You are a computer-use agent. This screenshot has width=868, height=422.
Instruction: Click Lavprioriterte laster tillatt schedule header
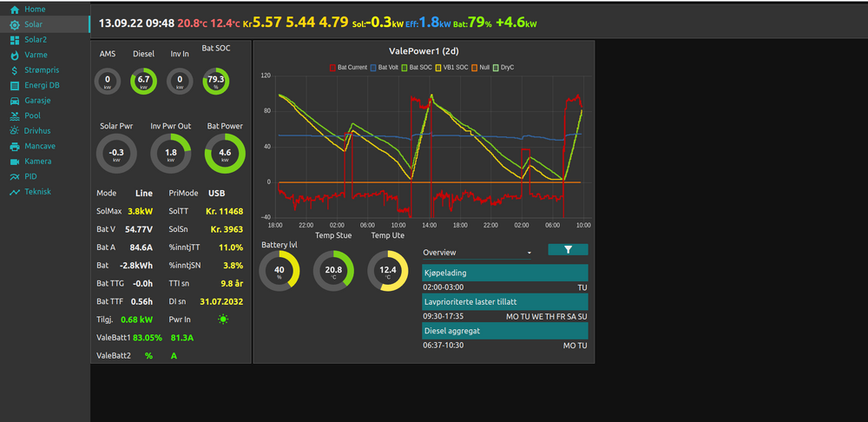tap(504, 302)
